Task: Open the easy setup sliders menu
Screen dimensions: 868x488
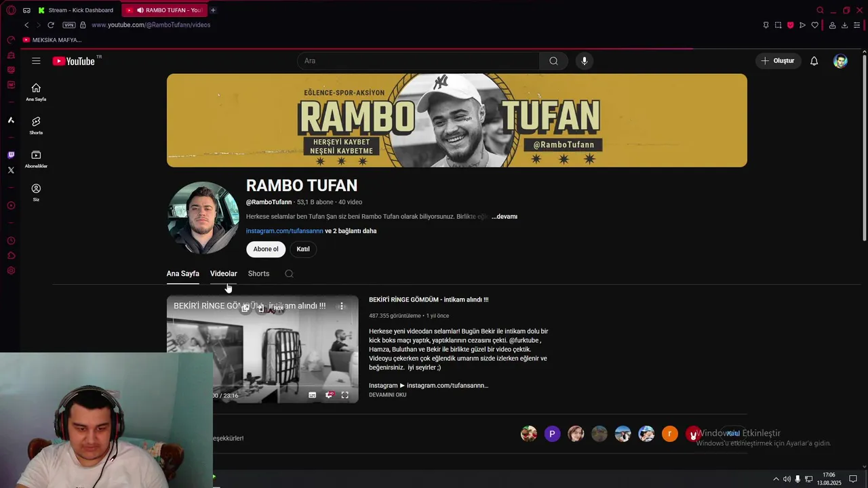Action: (x=856, y=25)
